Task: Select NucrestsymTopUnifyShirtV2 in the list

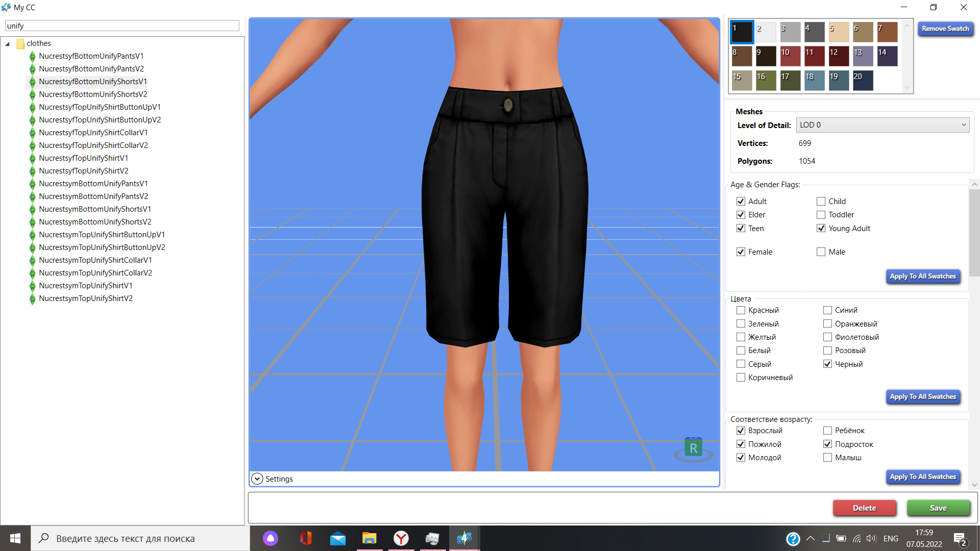Action: point(86,298)
